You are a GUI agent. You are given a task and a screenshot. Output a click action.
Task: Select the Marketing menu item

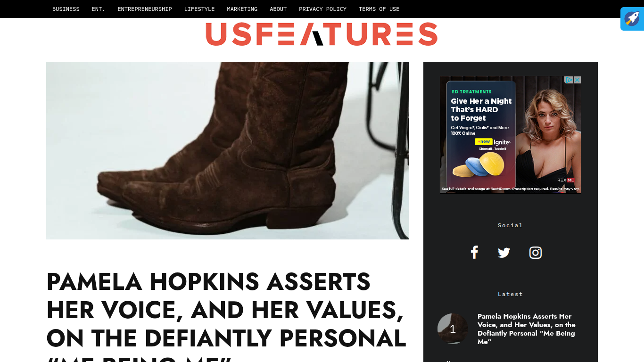[x=242, y=9]
